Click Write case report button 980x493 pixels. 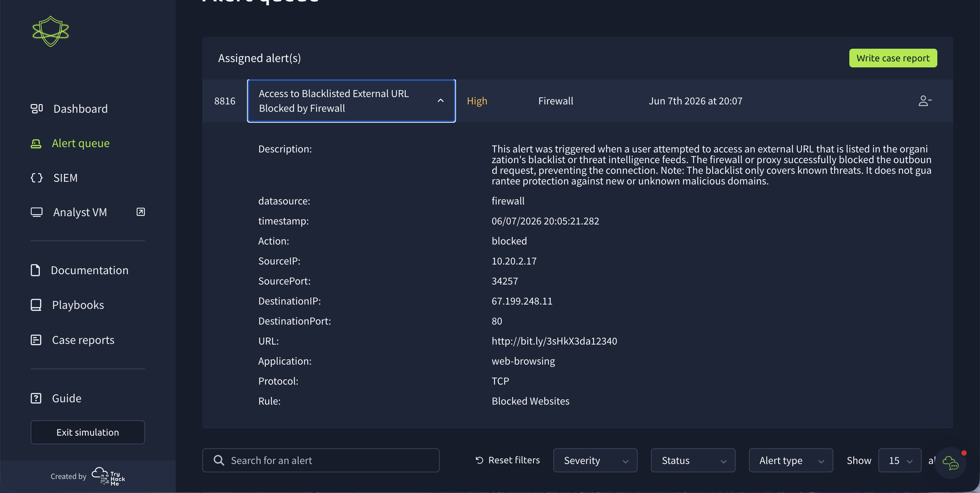[x=893, y=58]
